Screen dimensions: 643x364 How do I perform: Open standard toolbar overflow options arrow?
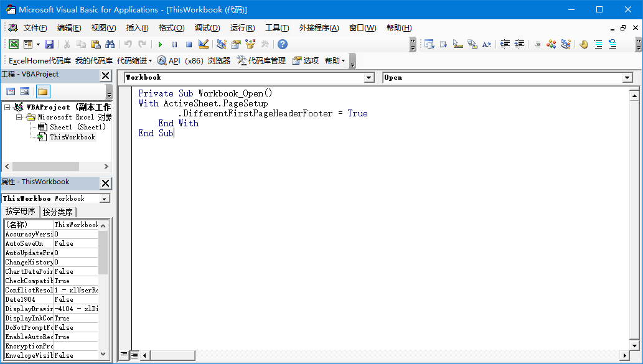coord(413,44)
